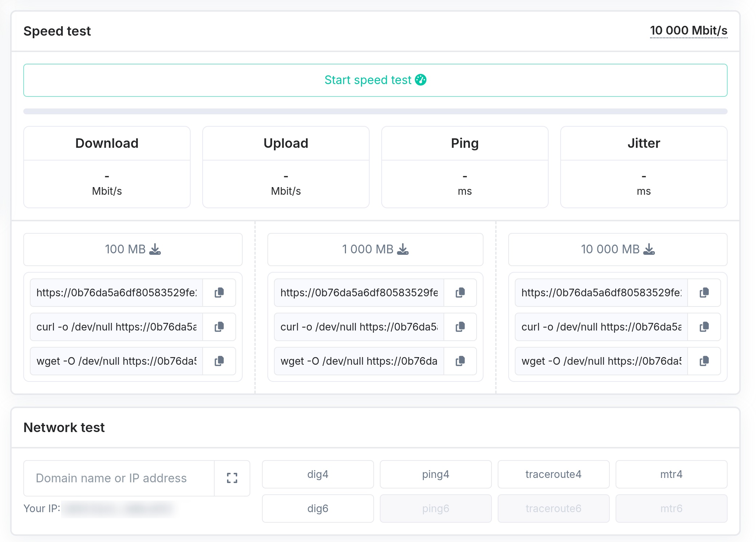Image resolution: width=756 pixels, height=542 pixels.
Task: Copy the 1 000 MB file URL
Action: (460, 293)
